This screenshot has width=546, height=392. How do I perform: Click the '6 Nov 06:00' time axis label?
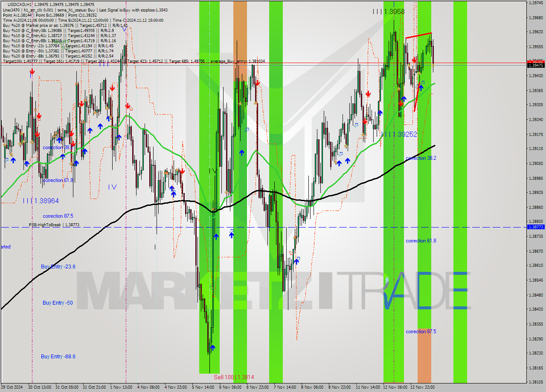coord(230,387)
